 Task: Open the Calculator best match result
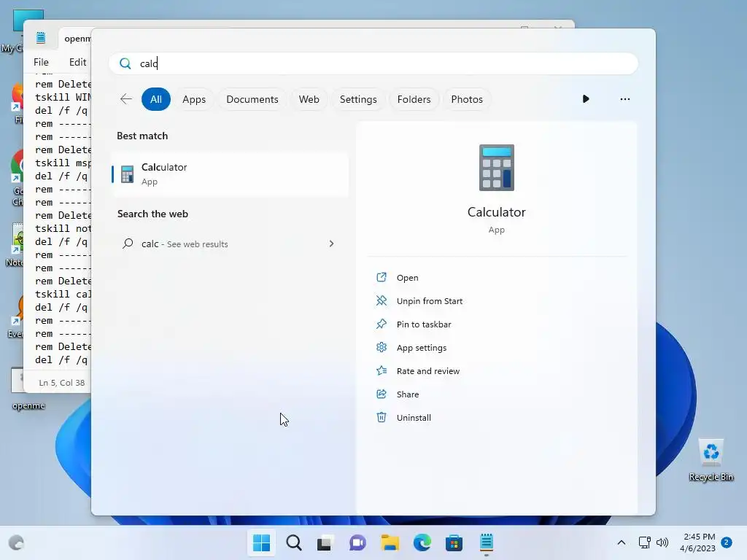[x=230, y=174]
